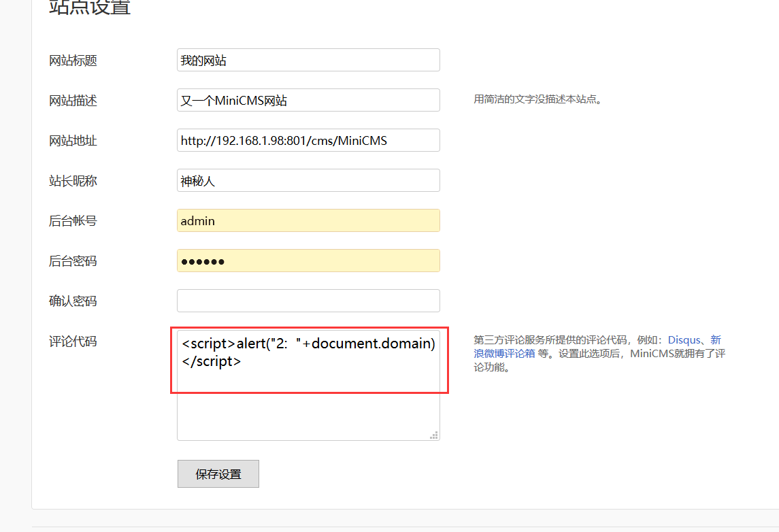779x532 pixels.
Task: Open the 新浪微博评论箱 link
Action: (x=503, y=353)
